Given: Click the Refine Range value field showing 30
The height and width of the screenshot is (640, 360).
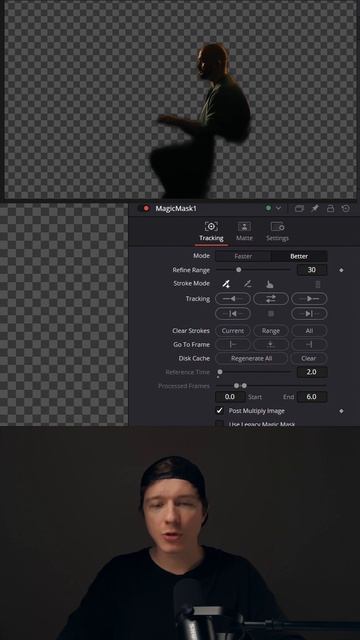Looking at the screenshot, I should 312,270.
